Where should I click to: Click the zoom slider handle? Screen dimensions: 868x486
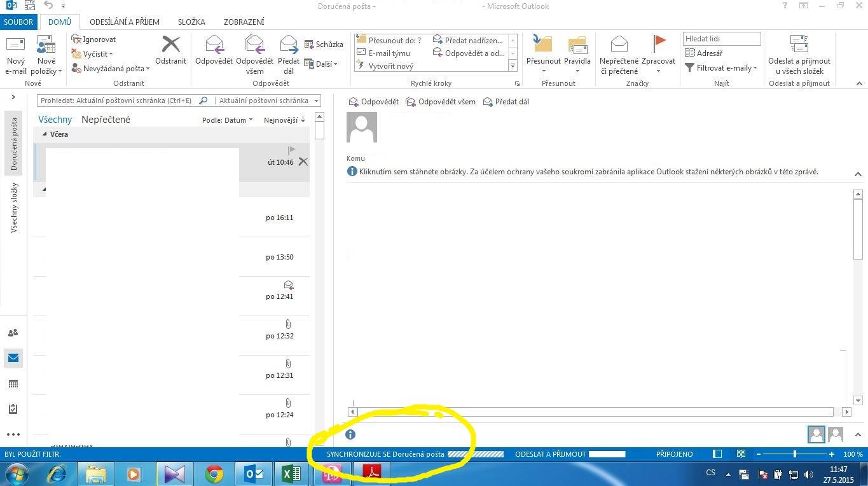click(794, 454)
